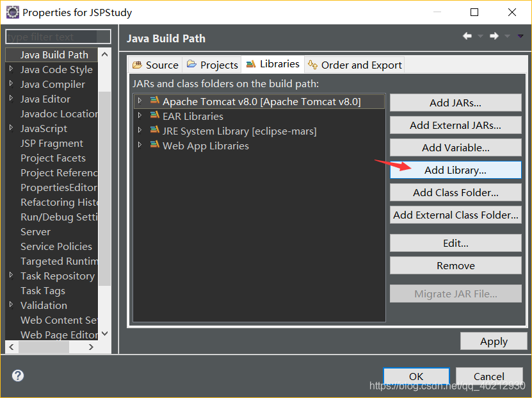Viewport: 532px width, 398px height.
Task: Click the sidebar vertical scrollbar thumb
Action: click(104, 188)
